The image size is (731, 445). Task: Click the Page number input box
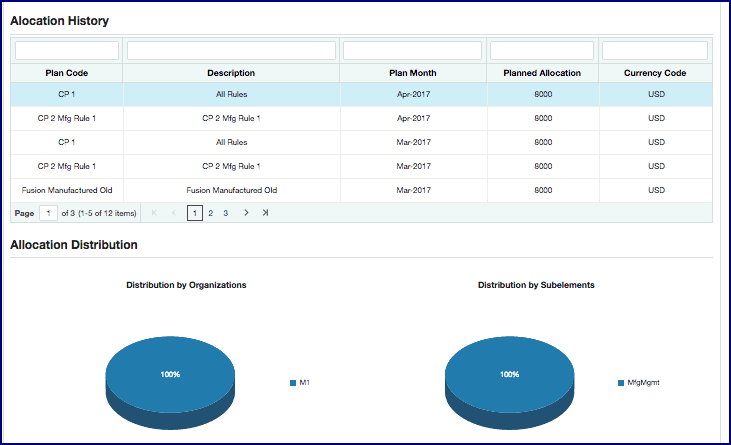click(x=48, y=213)
